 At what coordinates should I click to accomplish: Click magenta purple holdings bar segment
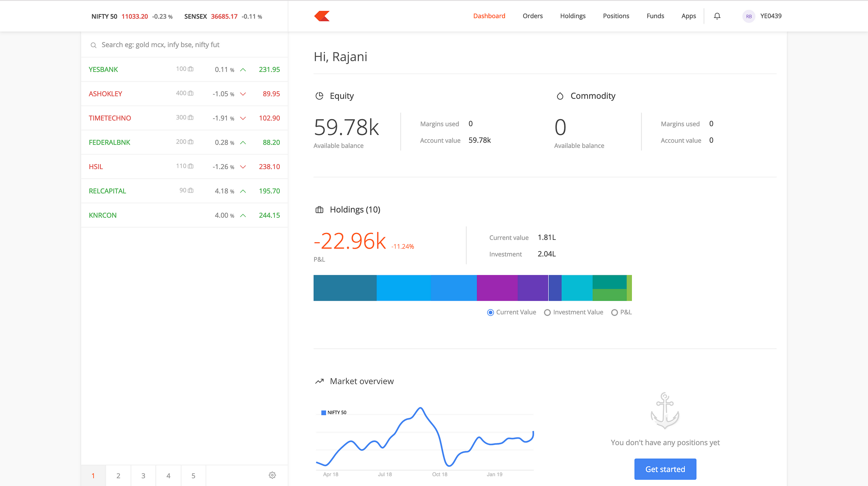pyautogui.click(x=497, y=288)
